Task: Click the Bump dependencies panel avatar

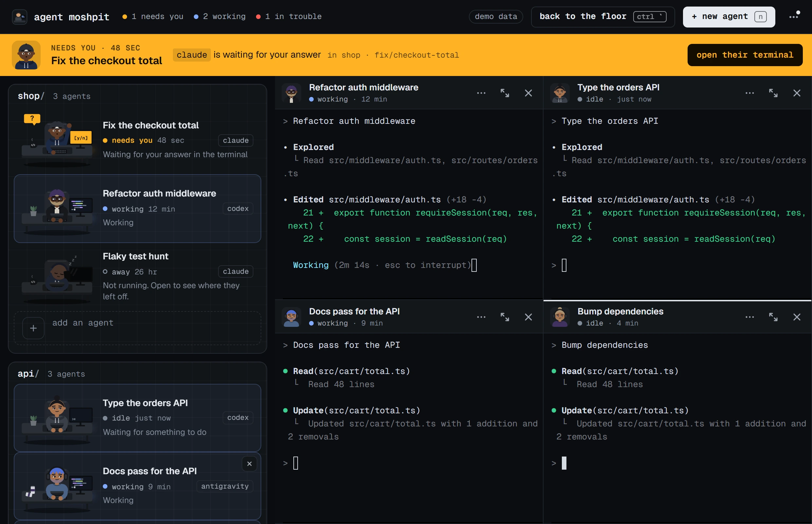Action: point(560,317)
